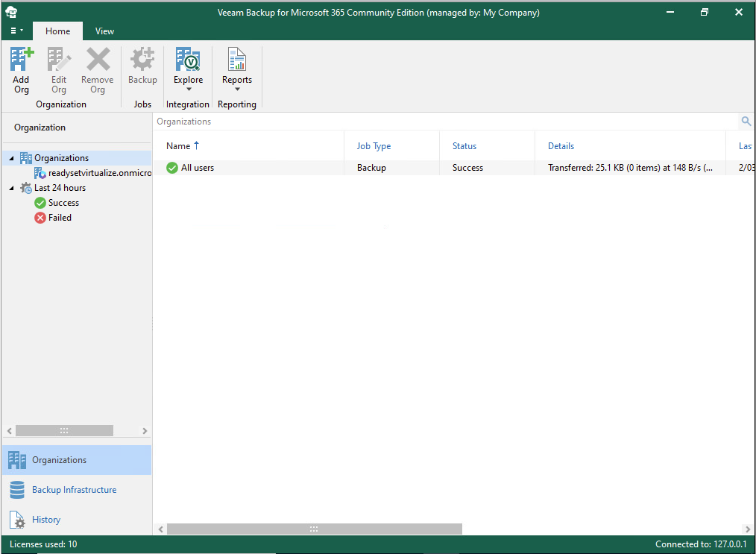The height and width of the screenshot is (554, 756).
Task: Switch to the View ribbon tab
Action: [x=104, y=31]
